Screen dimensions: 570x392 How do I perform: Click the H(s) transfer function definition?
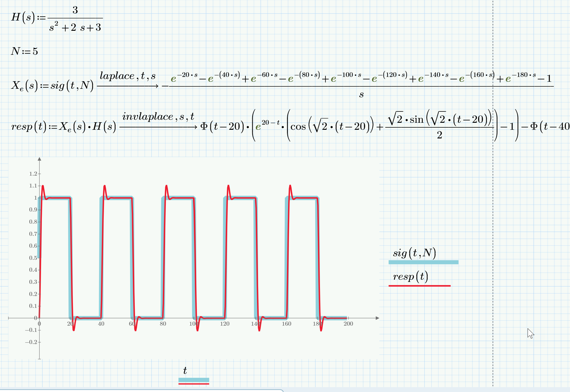click(23, 18)
